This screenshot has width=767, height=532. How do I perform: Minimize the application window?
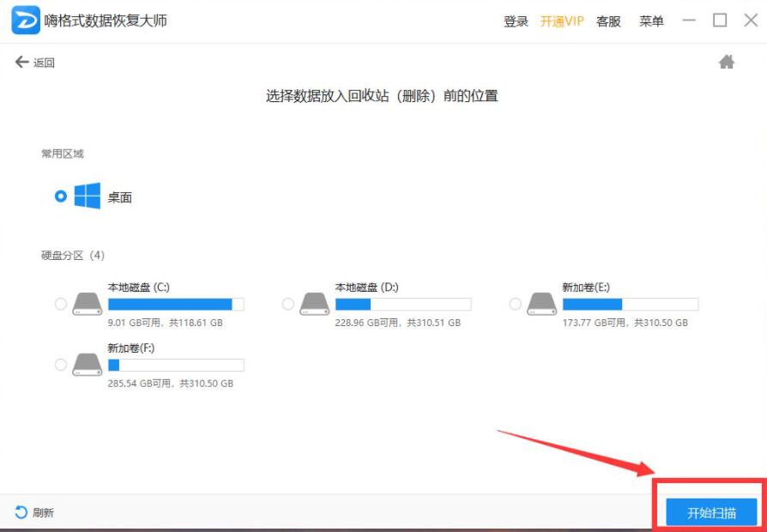pos(689,21)
